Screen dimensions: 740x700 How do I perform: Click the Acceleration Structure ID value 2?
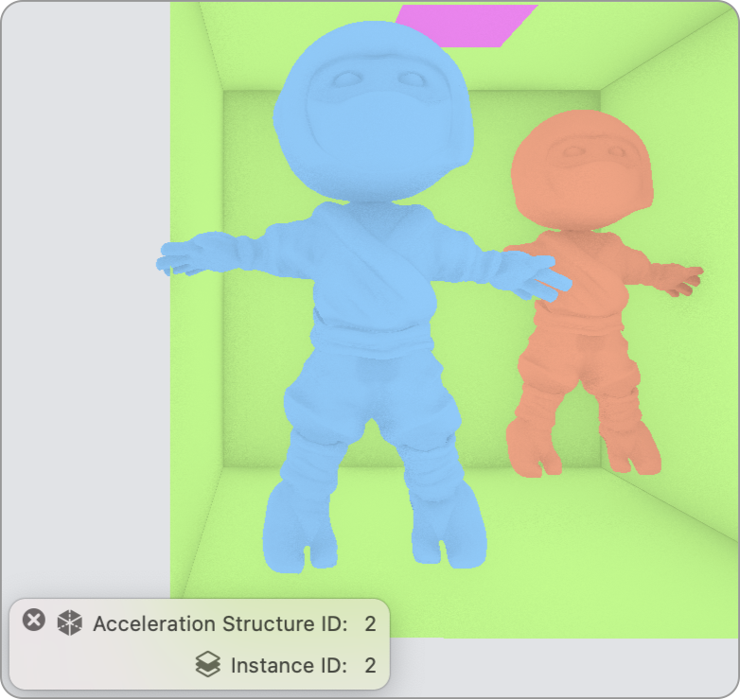(370, 623)
